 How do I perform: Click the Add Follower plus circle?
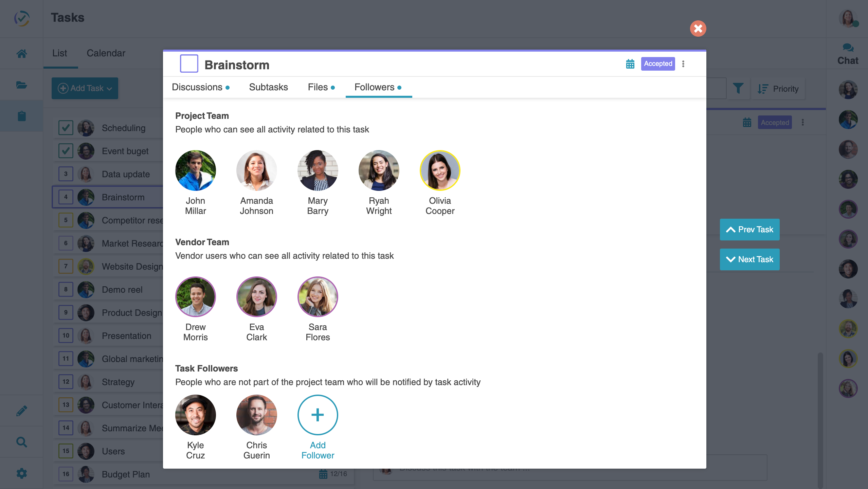click(x=318, y=415)
